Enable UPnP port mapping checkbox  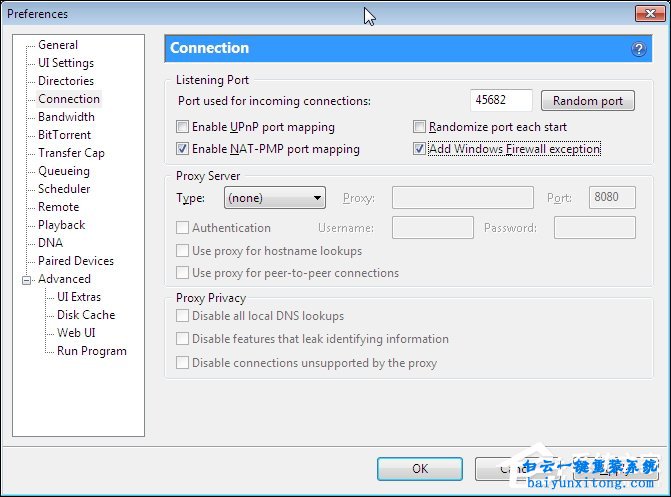click(x=182, y=128)
